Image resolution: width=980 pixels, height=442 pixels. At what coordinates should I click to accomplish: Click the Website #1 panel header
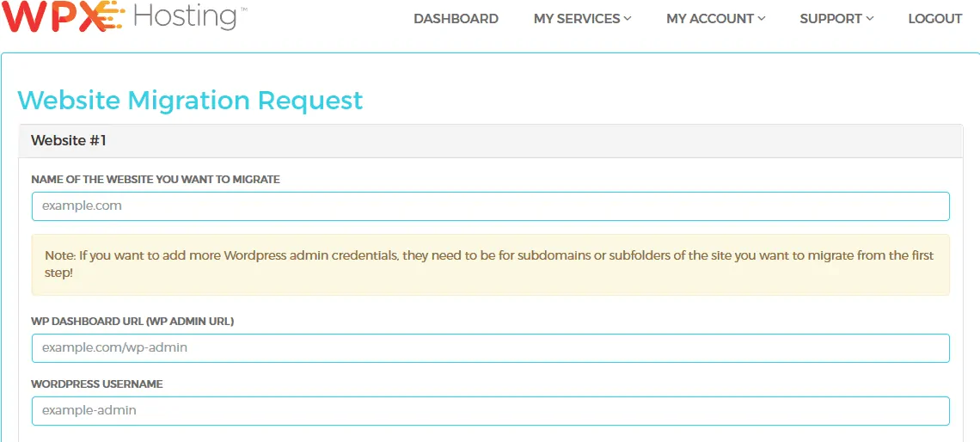click(x=491, y=141)
